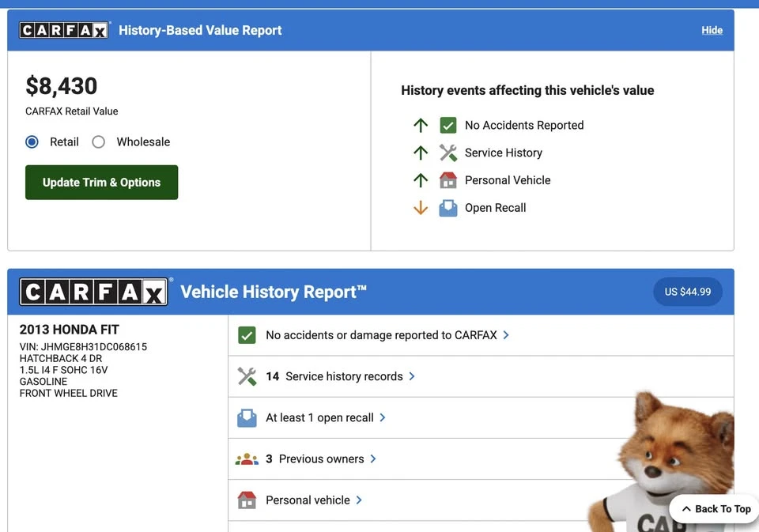The width and height of the screenshot is (759, 532).
Task: Click the Vehicle History Report title
Action: 274,292
